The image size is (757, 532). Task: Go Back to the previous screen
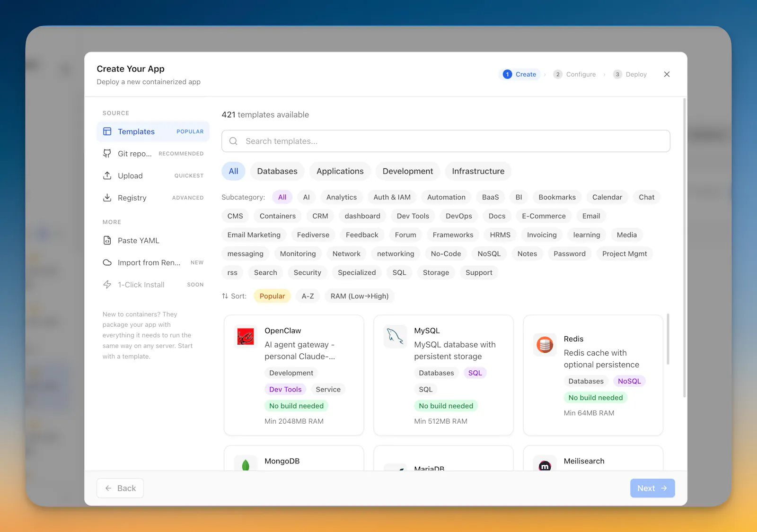tap(120, 488)
